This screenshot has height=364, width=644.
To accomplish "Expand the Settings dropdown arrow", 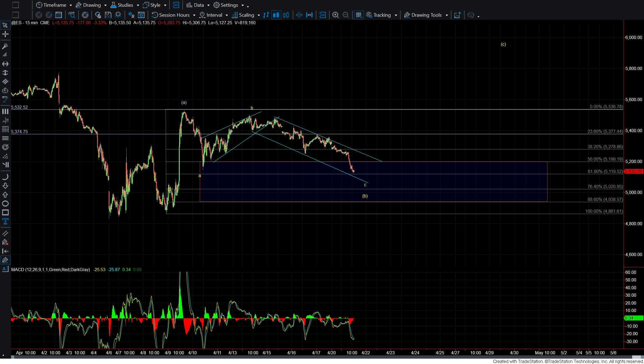I will click(242, 5).
